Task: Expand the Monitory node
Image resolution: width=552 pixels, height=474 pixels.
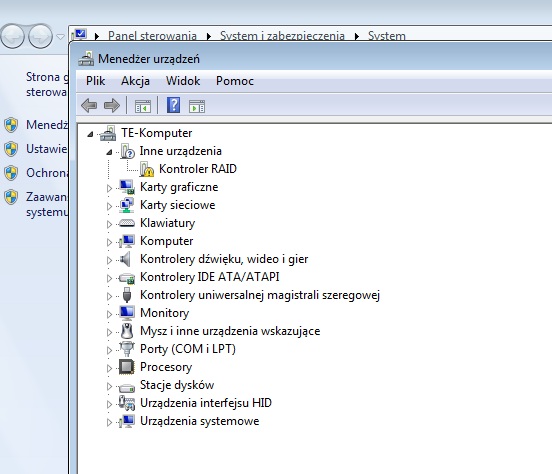Action: tap(109, 314)
